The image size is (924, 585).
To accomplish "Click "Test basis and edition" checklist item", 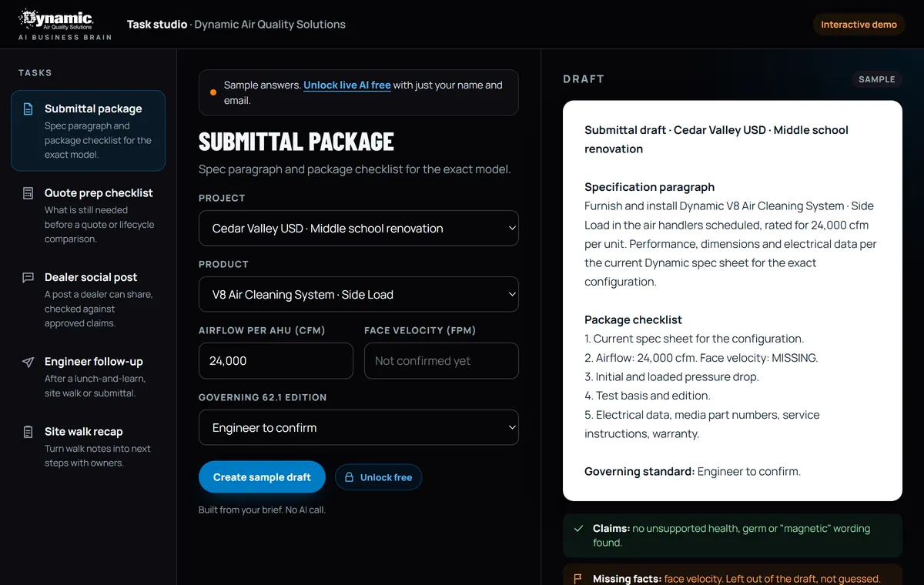I will (x=647, y=396).
